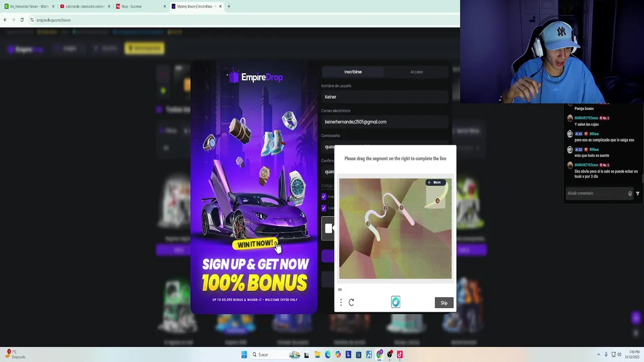
Task: Click the hCaptcha hand logo icon
Action: tap(395, 302)
